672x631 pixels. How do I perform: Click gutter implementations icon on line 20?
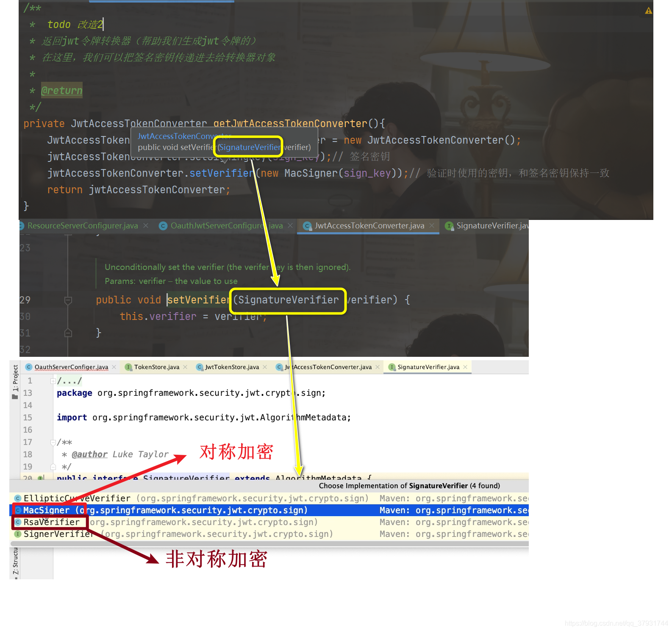pyautogui.click(x=41, y=478)
